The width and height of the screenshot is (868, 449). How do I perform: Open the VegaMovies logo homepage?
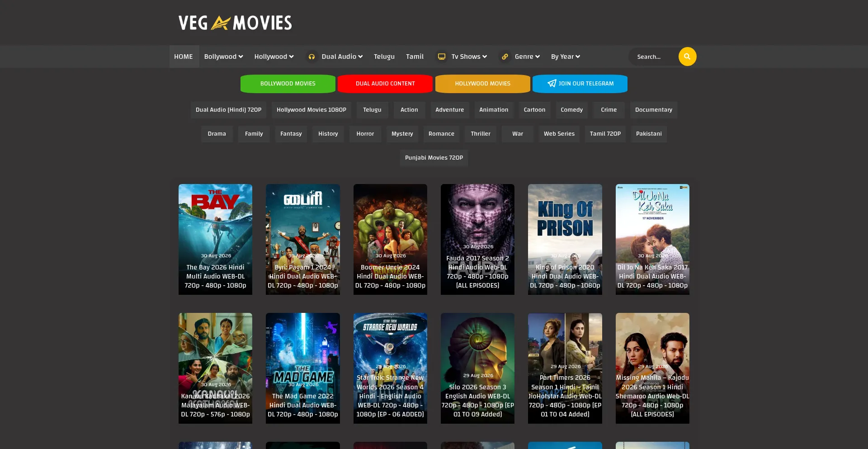click(x=235, y=23)
